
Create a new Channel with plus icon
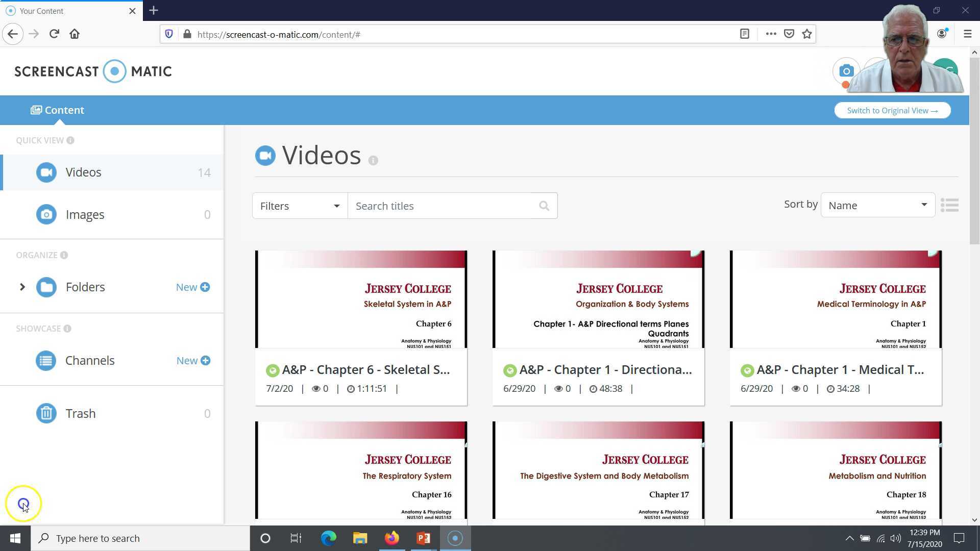tap(205, 361)
